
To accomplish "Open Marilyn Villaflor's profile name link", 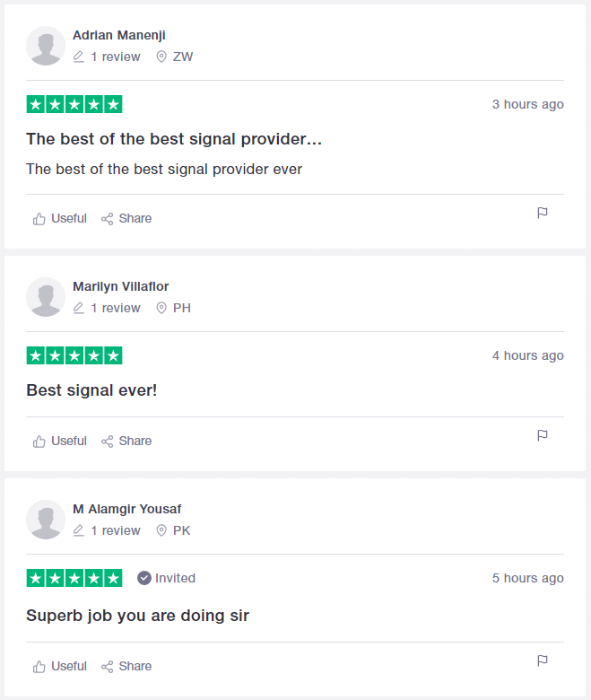I will (120, 286).
